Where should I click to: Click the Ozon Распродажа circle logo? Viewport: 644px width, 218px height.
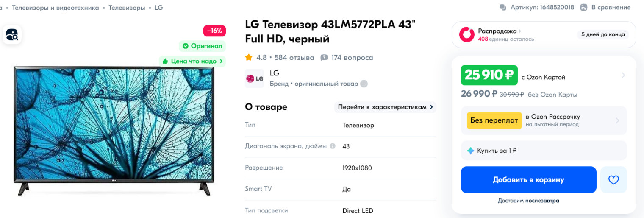(467, 34)
